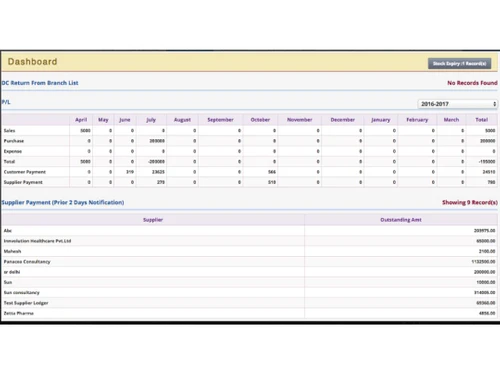500x375 pixels.
Task: Select supplier Abc
Action: 8,231
